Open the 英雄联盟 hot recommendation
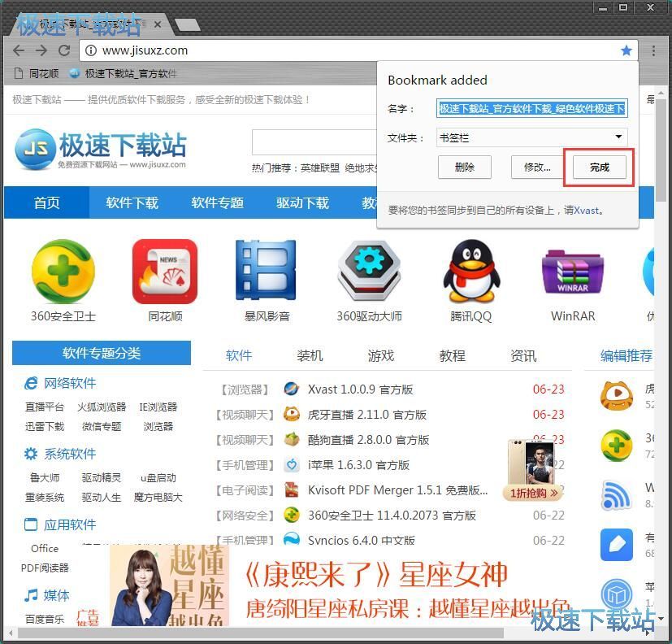This screenshot has width=672, height=644. click(x=319, y=168)
